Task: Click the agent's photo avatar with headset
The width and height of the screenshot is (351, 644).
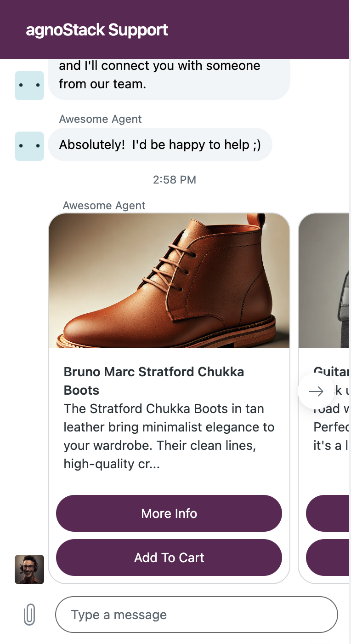Action: pyautogui.click(x=29, y=569)
